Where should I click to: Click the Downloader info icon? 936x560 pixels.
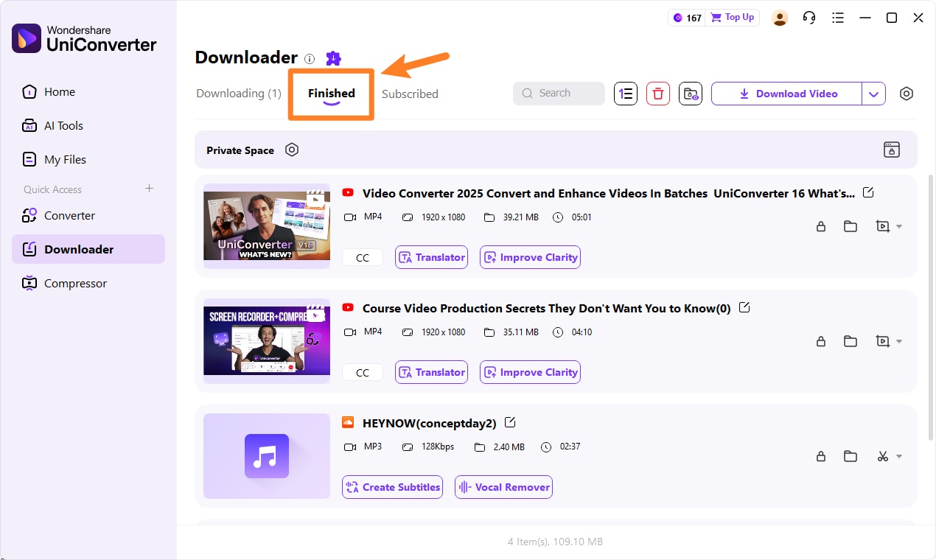[x=310, y=59]
